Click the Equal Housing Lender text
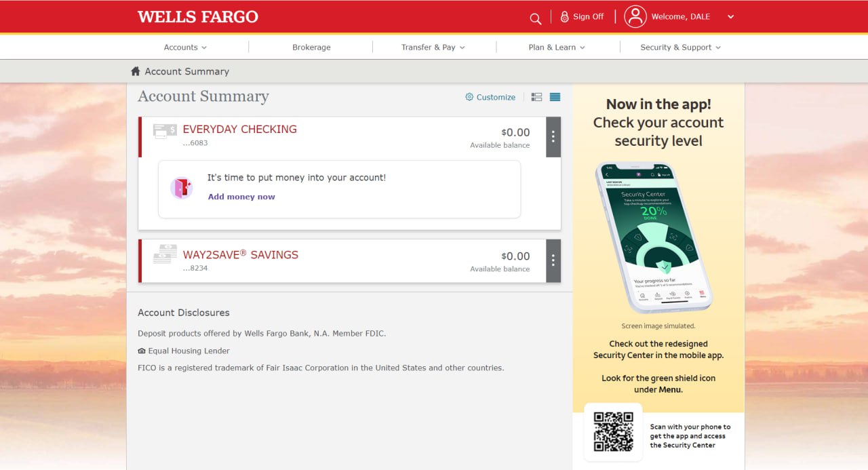Viewport: 868px width, 470px height. pos(189,351)
